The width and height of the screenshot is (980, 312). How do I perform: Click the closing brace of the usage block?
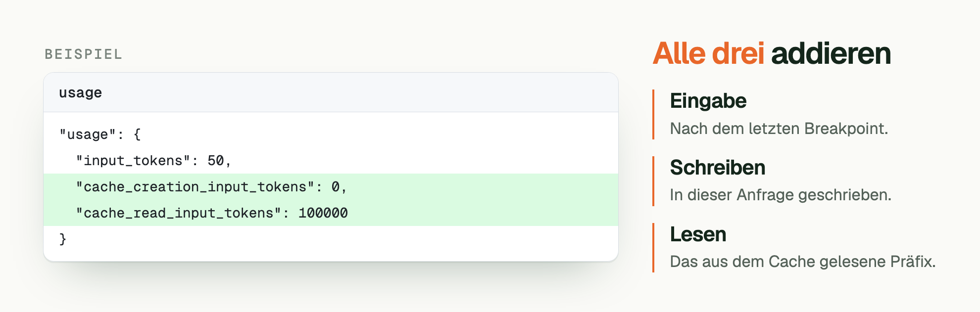coord(63,239)
